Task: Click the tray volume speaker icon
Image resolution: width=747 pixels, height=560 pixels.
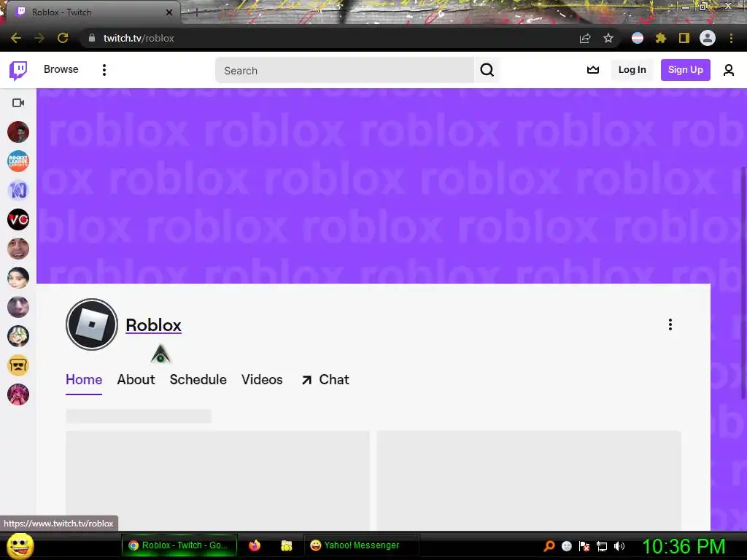Action: coord(619,546)
